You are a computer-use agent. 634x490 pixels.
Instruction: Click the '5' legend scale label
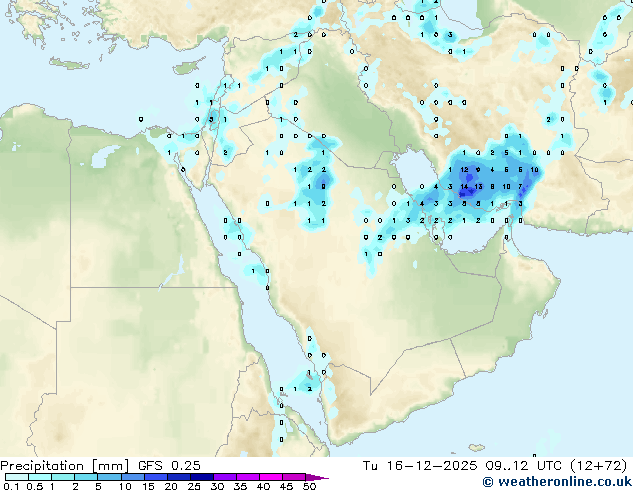(98, 486)
